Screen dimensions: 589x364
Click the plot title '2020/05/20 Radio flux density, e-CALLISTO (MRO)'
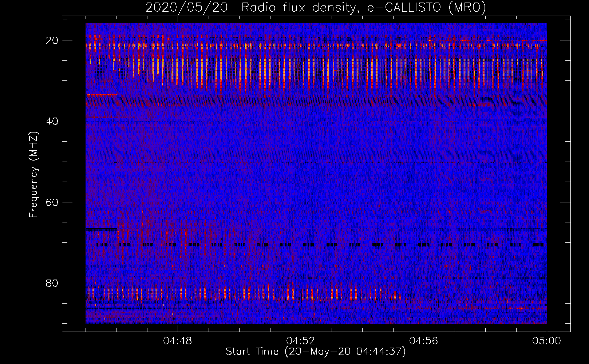point(316,7)
